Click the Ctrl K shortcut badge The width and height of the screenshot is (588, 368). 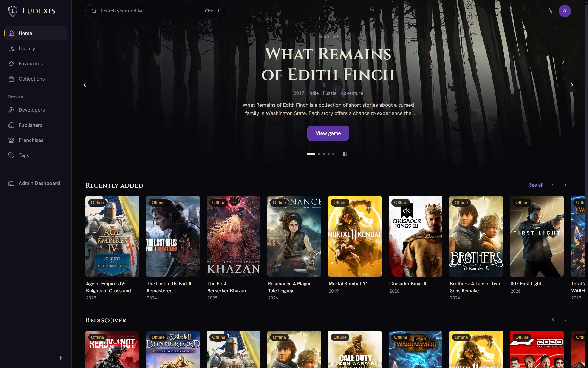click(213, 11)
